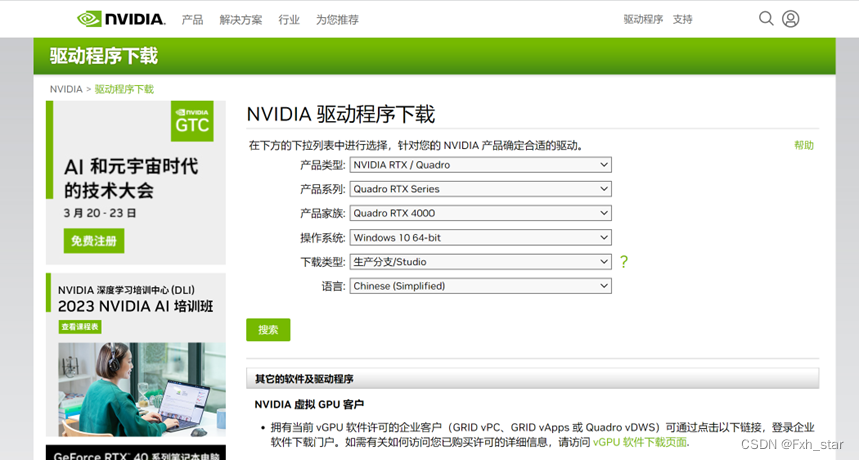Click the 免费注册 button
Viewport: 859px width, 460px height.
pos(94,241)
